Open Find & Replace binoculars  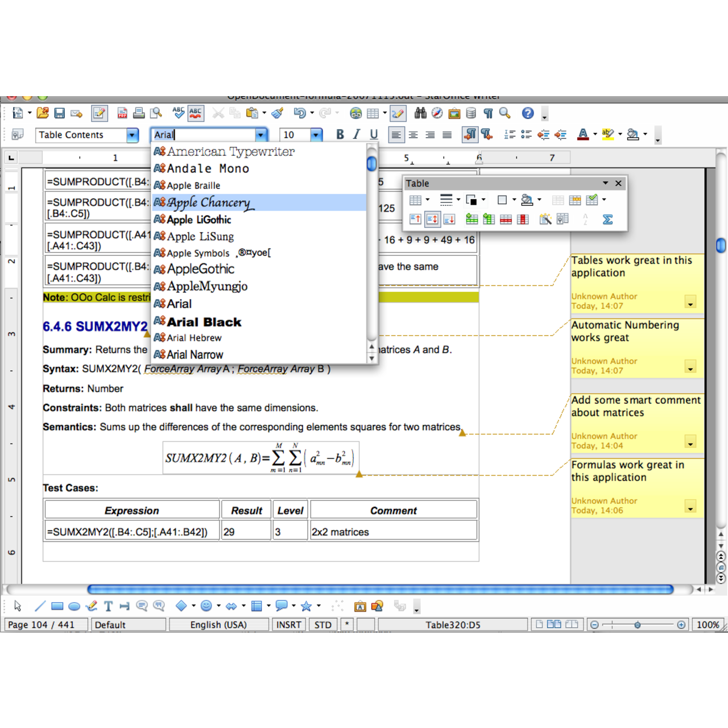[420, 113]
